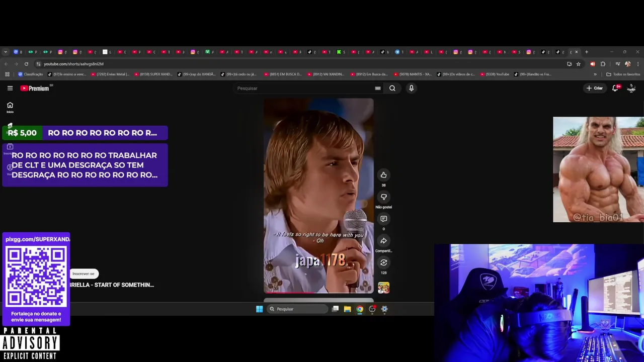Open Todos os favoritos folder

click(x=623, y=74)
